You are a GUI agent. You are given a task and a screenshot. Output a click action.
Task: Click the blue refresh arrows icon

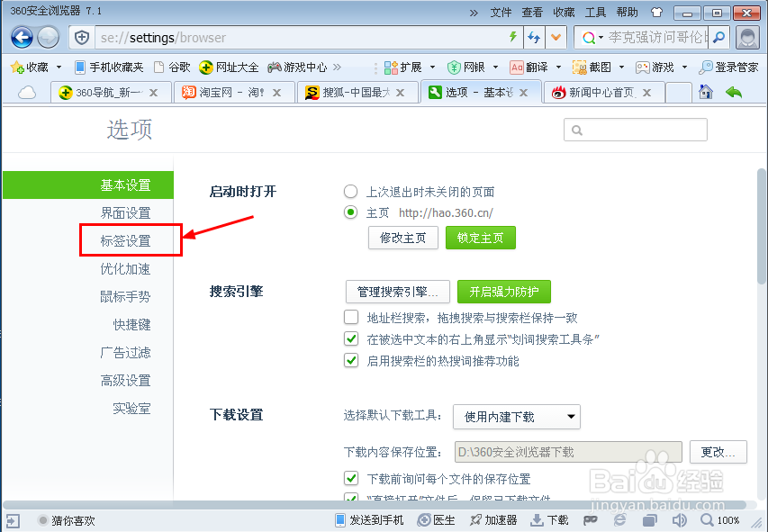[x=534, y=37]
